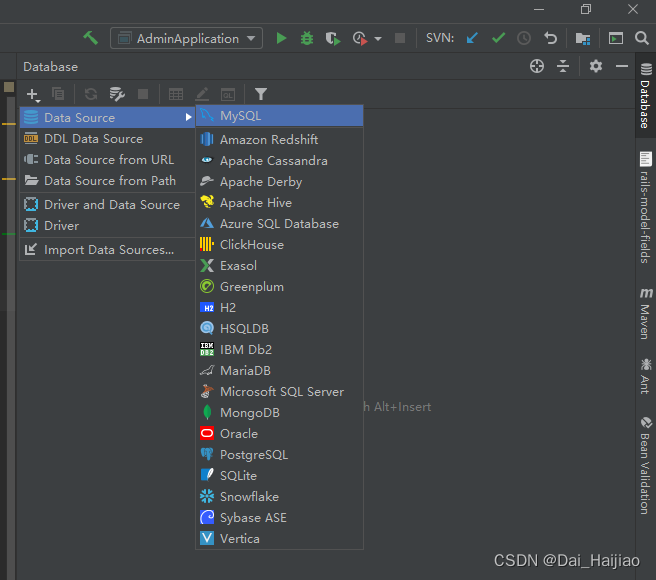Click the profiler run icon
This screenshot has height=580, width=656.
[x=360, y=38]
